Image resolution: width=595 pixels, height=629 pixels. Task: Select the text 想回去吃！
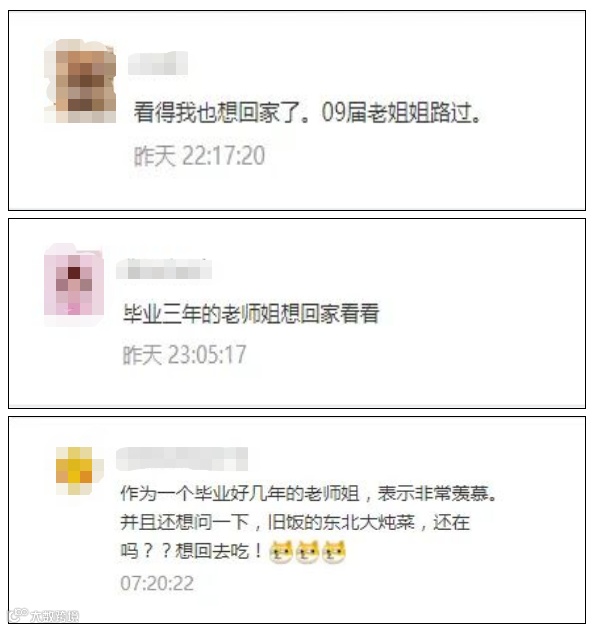point(219,551)
